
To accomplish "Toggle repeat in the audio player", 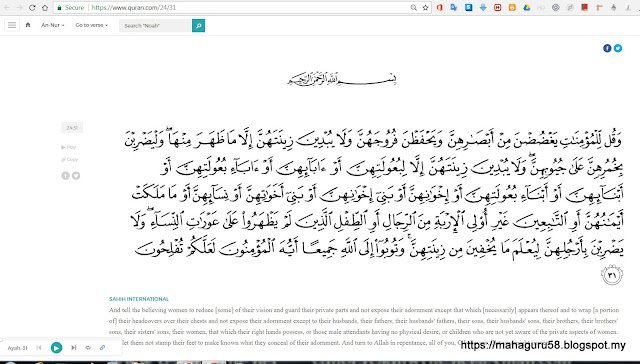I will (88, 348).
